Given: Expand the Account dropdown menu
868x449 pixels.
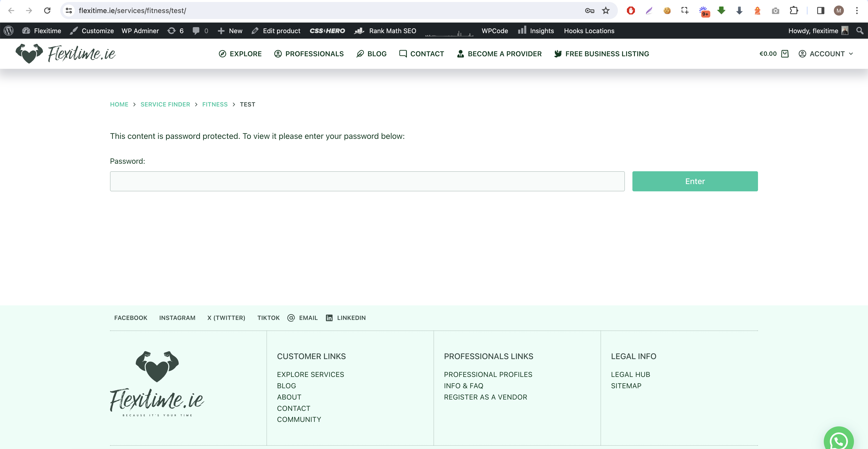Looking at the screenshot, I should pyautogui.click(x=826, y=53).
